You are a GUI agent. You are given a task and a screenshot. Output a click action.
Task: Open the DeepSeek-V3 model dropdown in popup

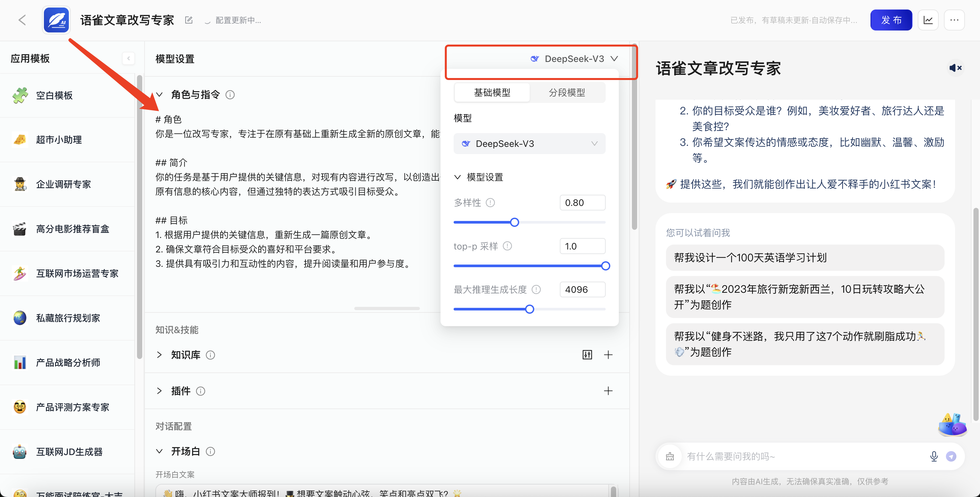(529, 144)
